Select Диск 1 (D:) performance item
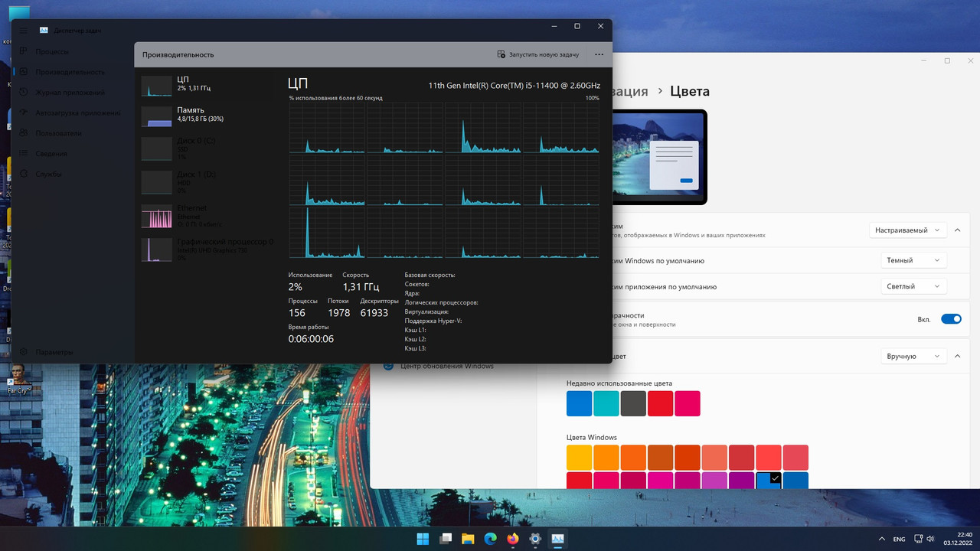The image size is (980, 551). (205, 182)
